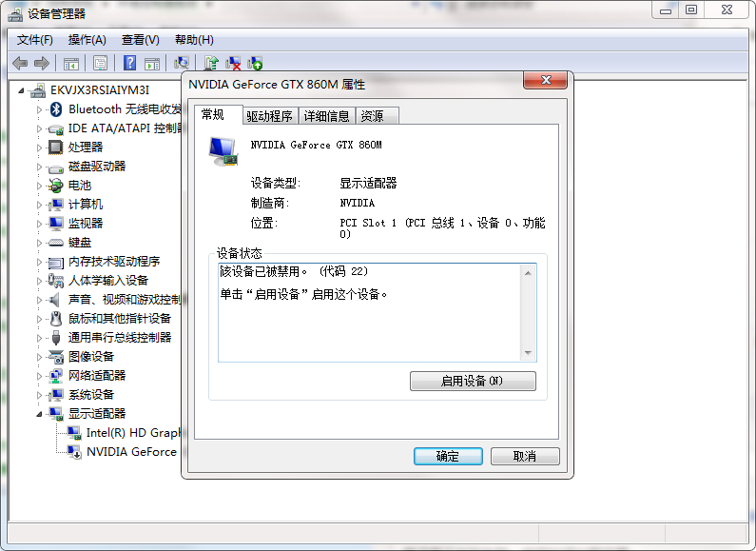Expand the 处理器 tree node
Screen dimensions: 756x551
pos(40,148)
